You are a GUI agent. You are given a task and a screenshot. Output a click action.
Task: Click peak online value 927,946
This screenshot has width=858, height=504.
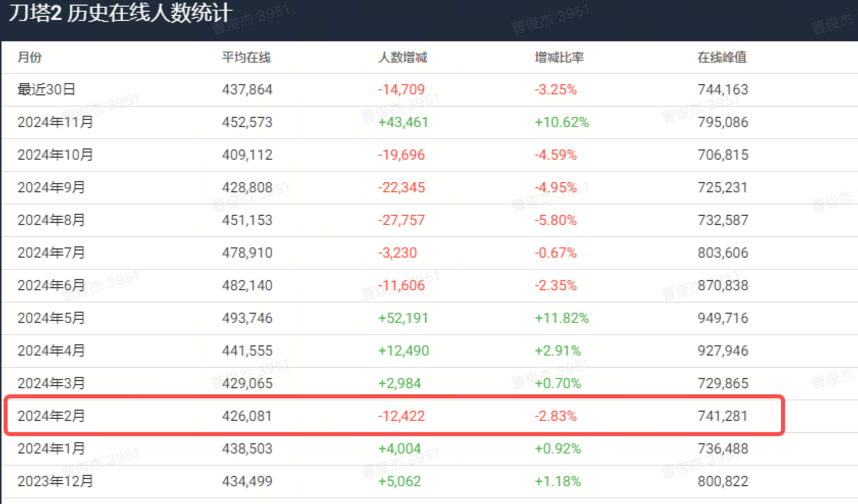pyautogui.click(x=723, y=351)
